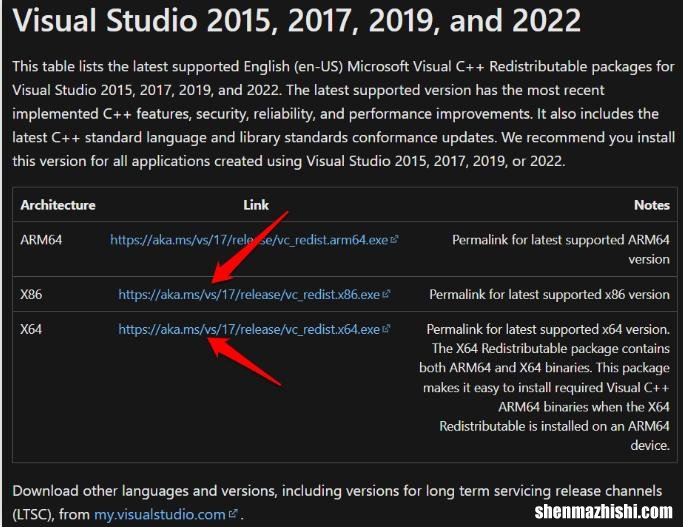This screenshot has height=527, width=683.
Task: Click external-link icon after x86.exe link
Action: [x=386, y=294]
